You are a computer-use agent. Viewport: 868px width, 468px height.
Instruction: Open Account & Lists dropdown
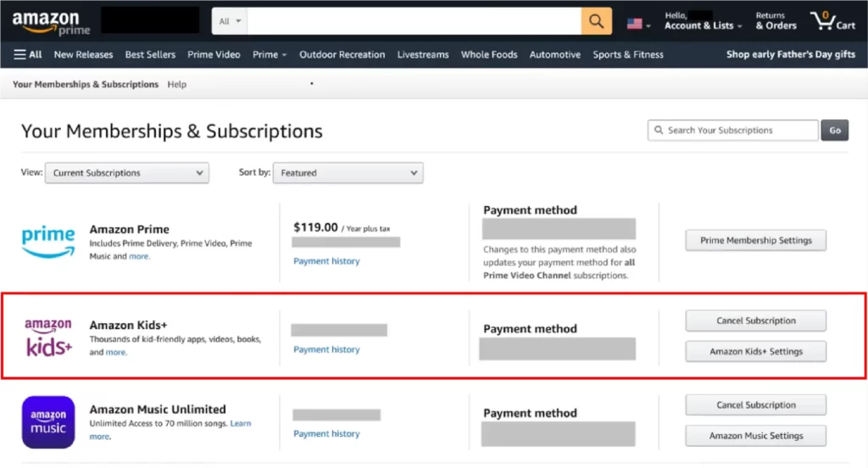(703, 21)
